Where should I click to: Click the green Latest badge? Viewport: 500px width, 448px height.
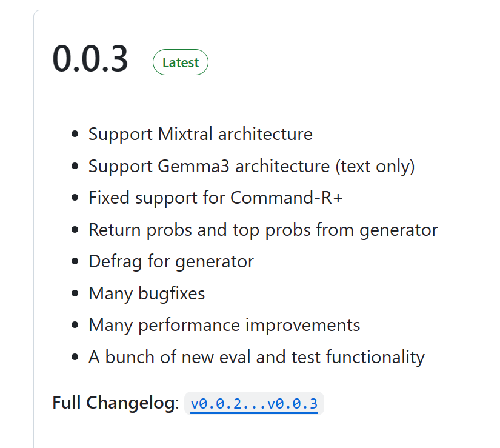(x=181, y=62)
